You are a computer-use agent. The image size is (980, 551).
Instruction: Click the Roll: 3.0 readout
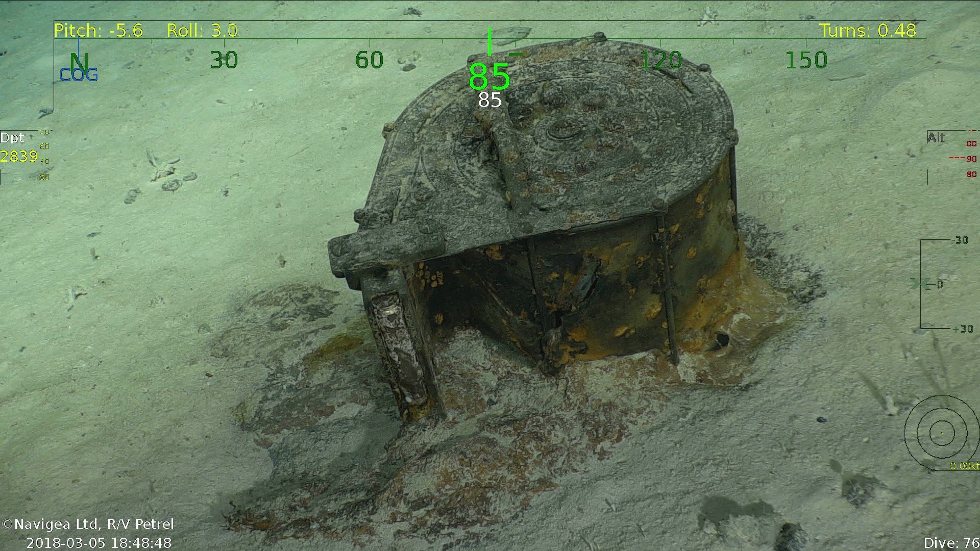click(202, 31)
